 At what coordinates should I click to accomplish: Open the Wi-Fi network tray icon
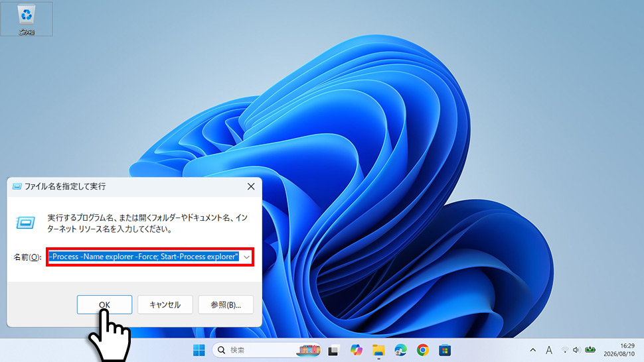[x=565, y=350]
